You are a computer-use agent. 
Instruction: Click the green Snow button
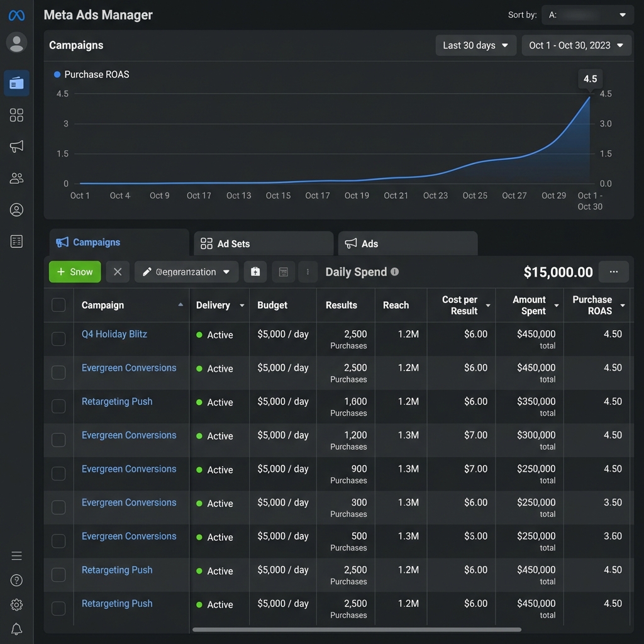tap(75, 272)
